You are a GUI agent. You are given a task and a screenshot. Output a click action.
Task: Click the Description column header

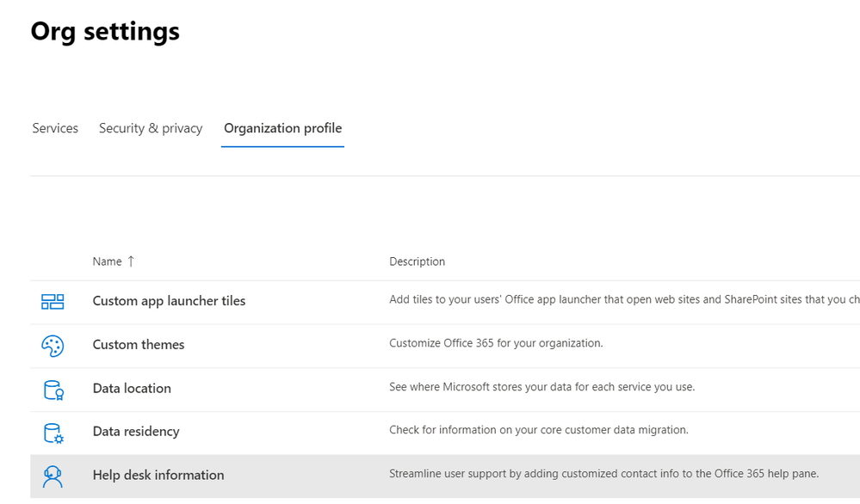[417, 261]
